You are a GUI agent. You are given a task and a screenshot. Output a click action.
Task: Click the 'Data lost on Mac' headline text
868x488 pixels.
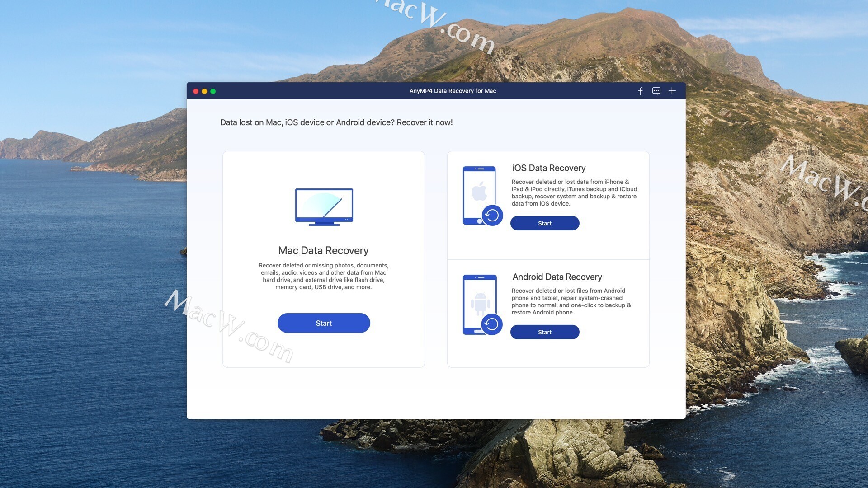tap(336, 122)
